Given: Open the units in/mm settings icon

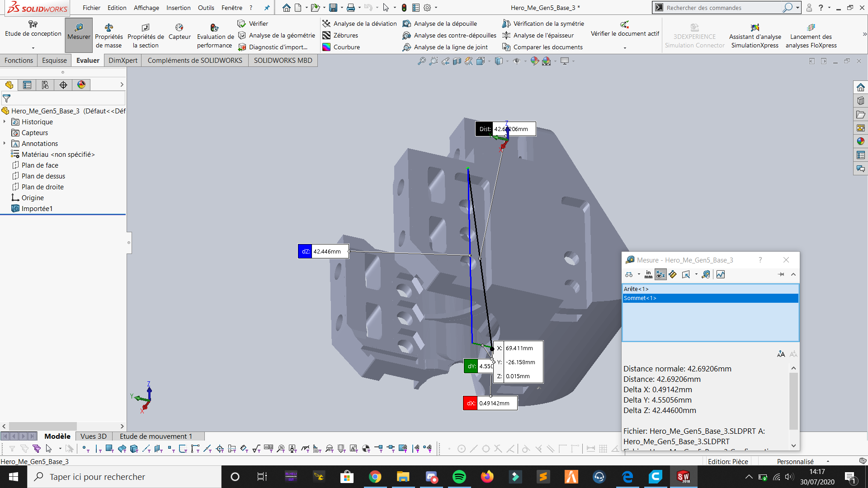Looking at the screenshot, I should point(648,274).
